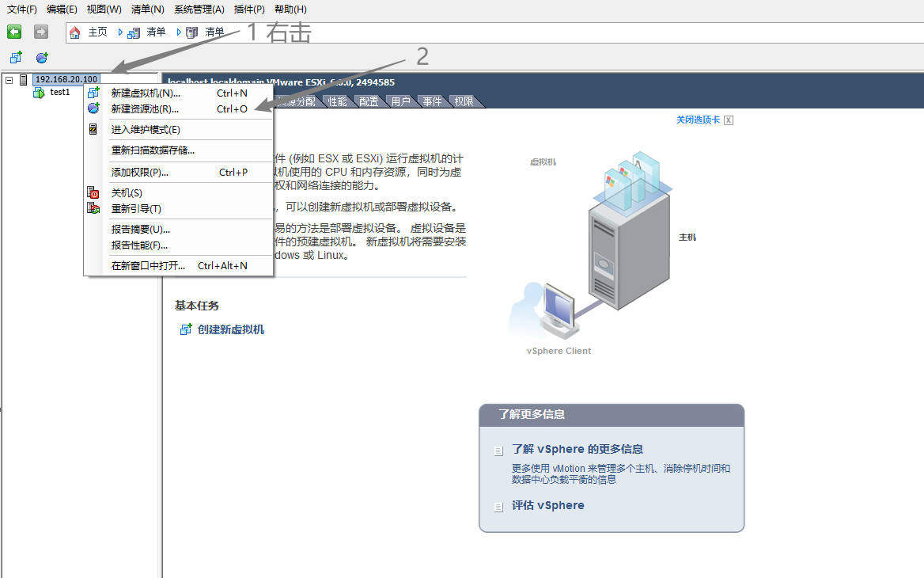924x578 pixels.
Task: Click the green back navigation arrow
Action: (x=14, y=32)
